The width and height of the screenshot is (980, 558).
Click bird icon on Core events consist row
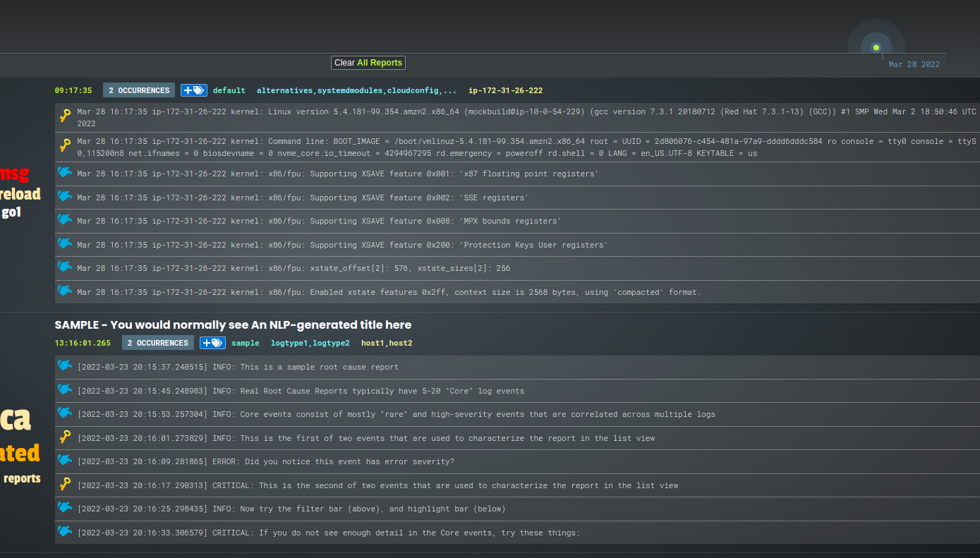(65, 413)
